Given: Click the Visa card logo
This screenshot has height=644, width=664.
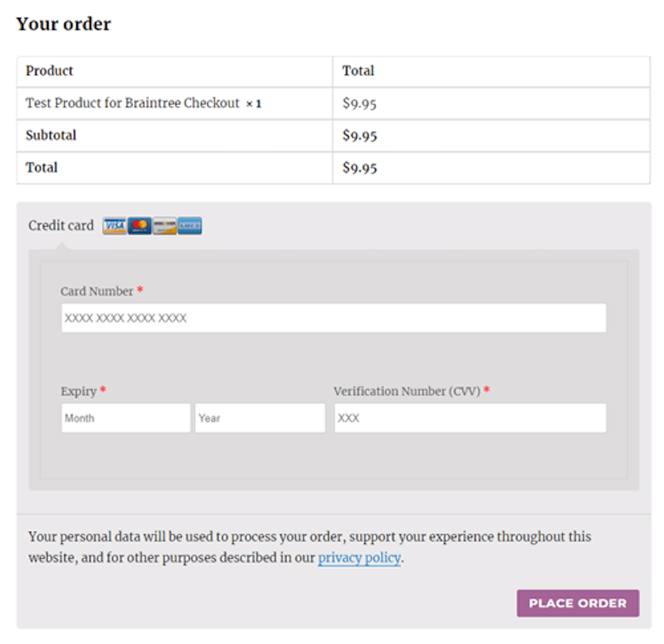Looking at the screenshot, I should tap(114, 226).
